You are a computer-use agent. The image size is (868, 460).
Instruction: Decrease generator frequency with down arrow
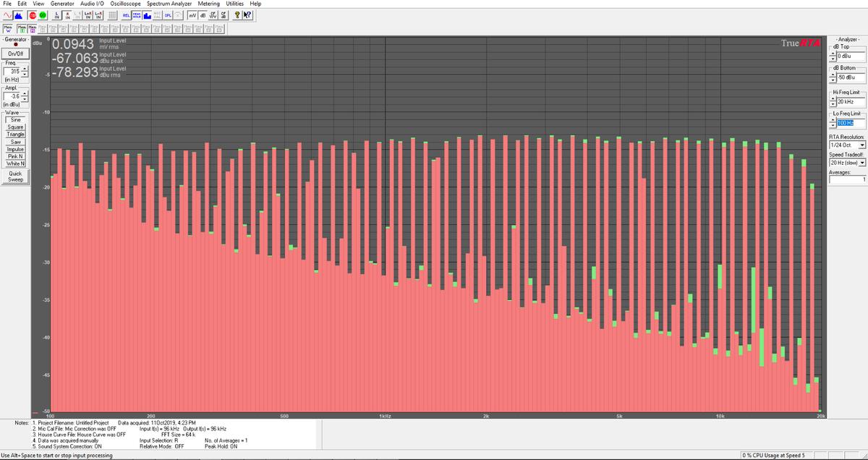25,74
